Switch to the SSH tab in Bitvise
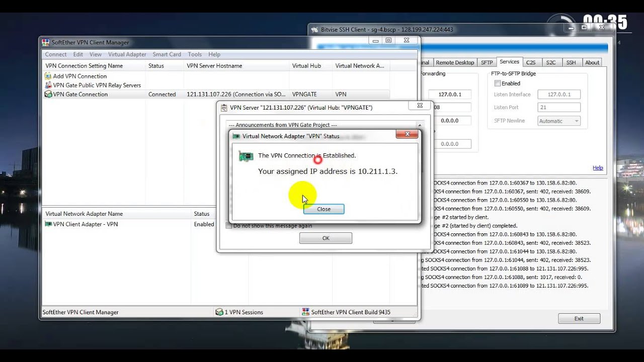644x362 pixels. (571, 63)
